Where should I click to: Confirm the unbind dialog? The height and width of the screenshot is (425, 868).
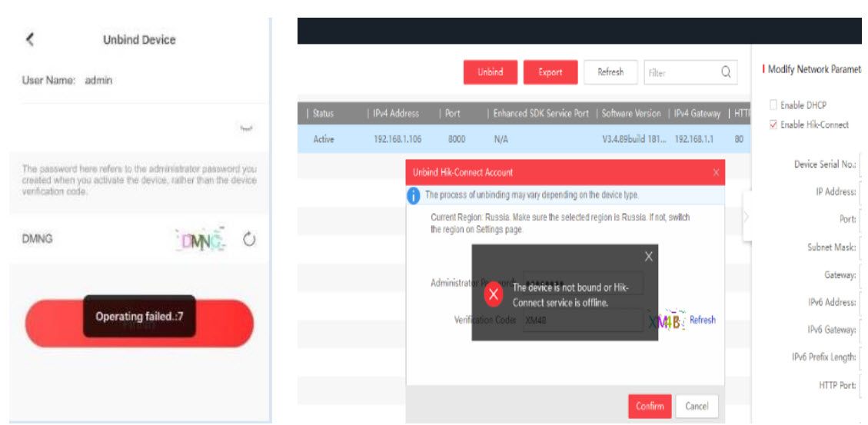pos(649,406)
